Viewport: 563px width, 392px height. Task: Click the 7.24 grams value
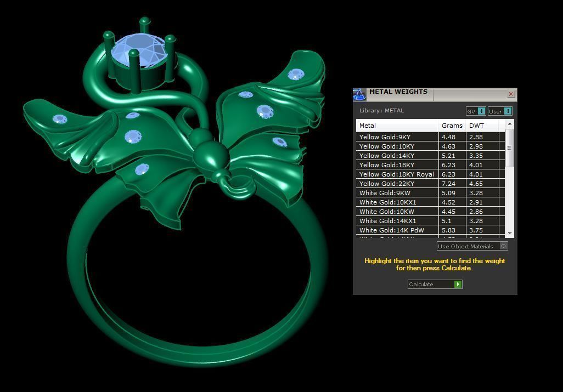448,184
